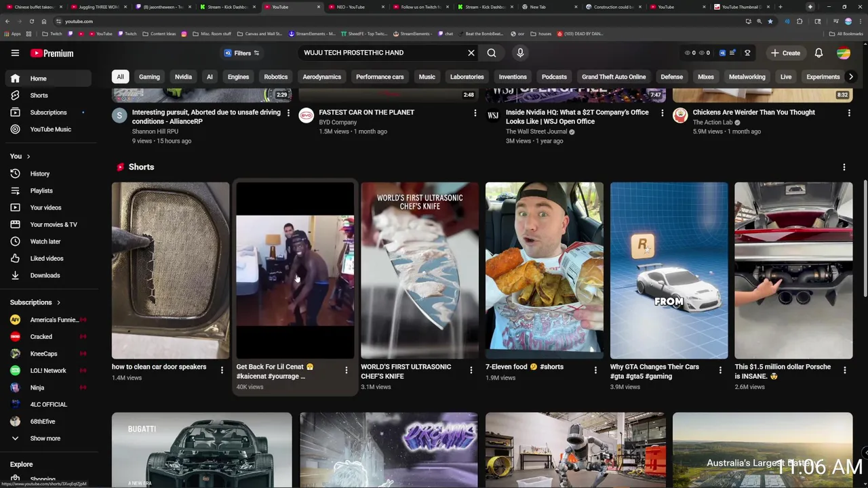Select the Gaming chip
Image resolution: width=868 pixels, height=488 pixels.
149,77
